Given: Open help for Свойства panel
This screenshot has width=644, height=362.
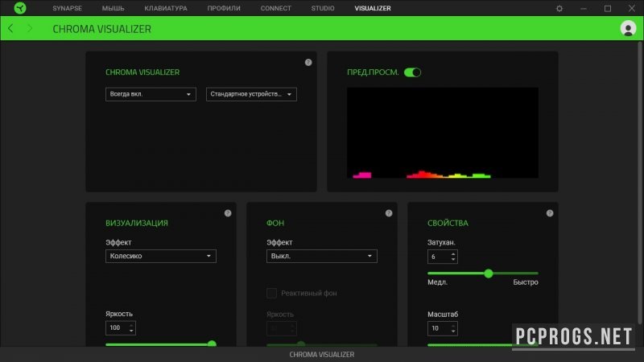Looking at the screenshot, I should click(550, 213).
